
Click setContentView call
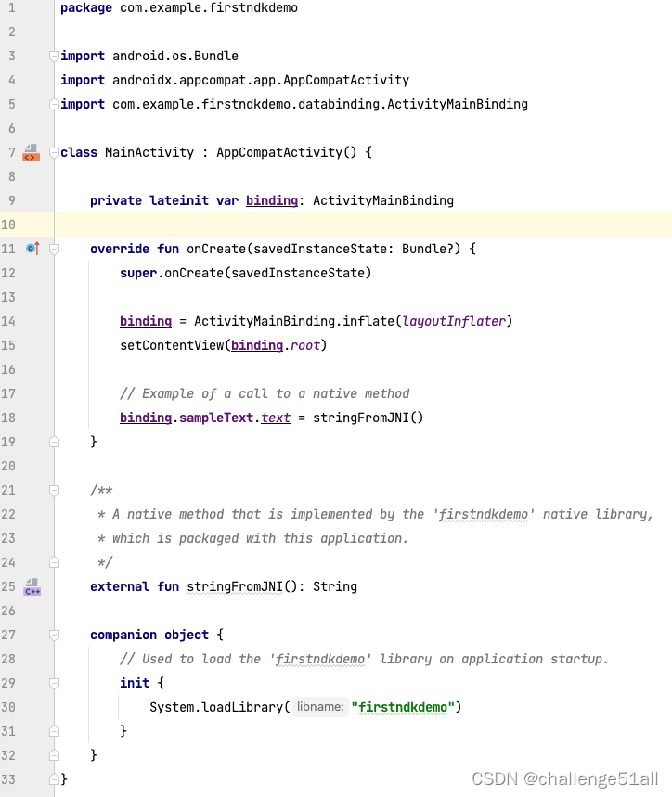click(223, 345)
